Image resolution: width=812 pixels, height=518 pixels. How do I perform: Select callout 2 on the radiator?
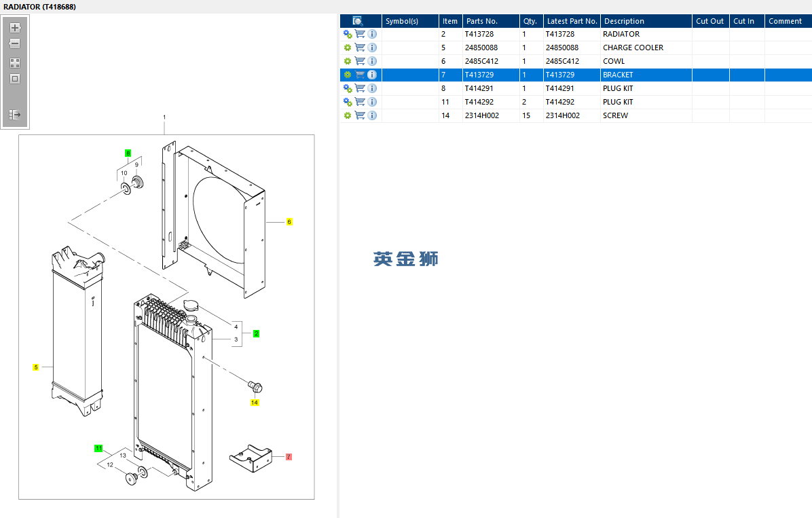(256, 333)
